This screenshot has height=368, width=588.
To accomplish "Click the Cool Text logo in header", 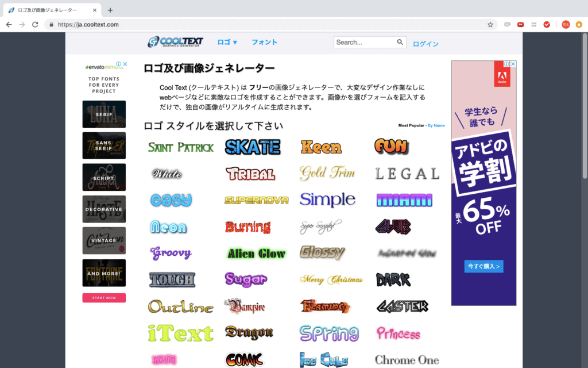I will click(175, 42).
